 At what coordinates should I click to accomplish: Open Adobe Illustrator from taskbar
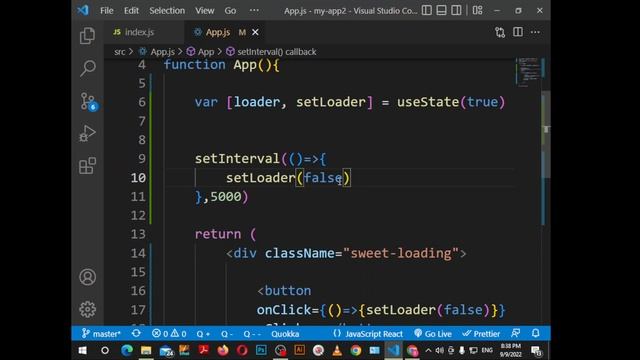[x=300, y=350]
